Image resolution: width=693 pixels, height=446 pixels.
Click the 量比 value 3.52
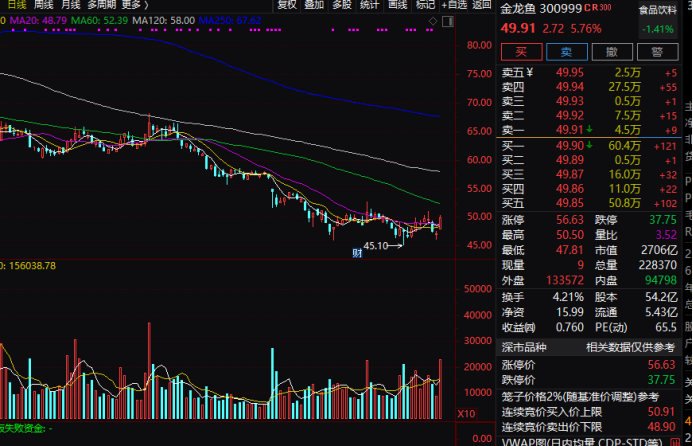click(666, 235)
